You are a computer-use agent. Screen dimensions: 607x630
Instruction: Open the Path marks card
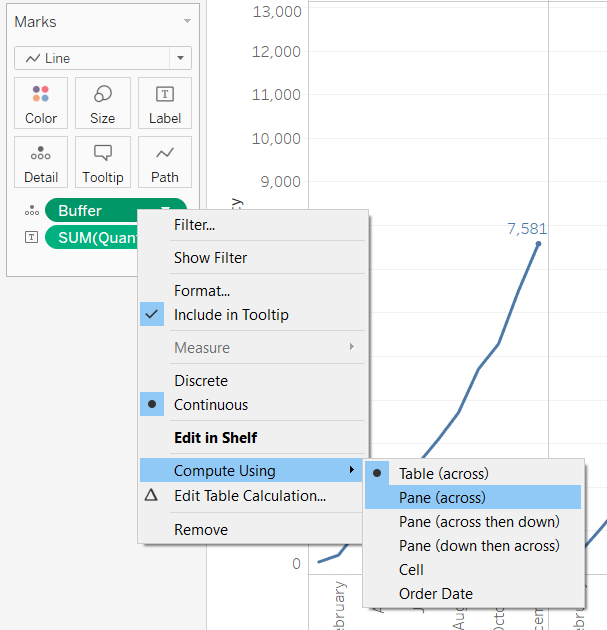[x=165, y=162]
